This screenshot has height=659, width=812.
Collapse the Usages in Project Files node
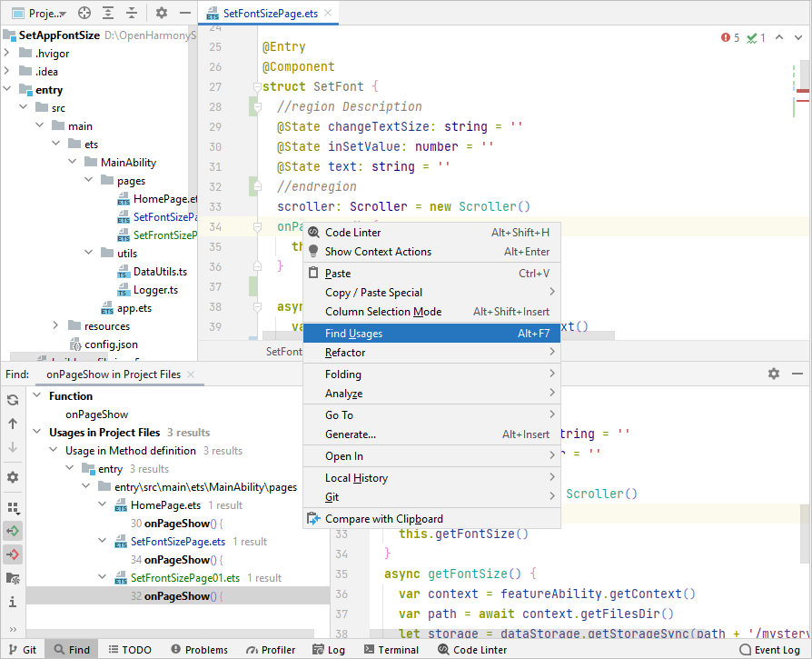coord(38,433)
